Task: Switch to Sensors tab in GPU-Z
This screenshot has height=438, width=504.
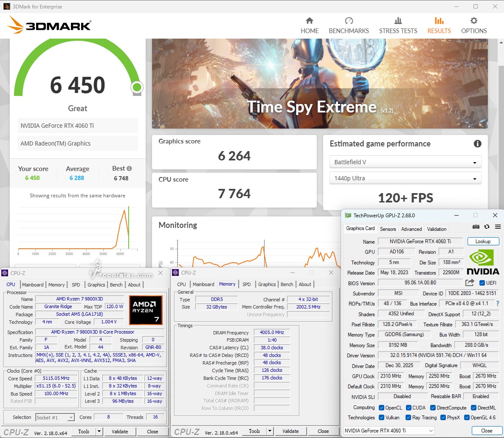Action: tap(388, 229)
